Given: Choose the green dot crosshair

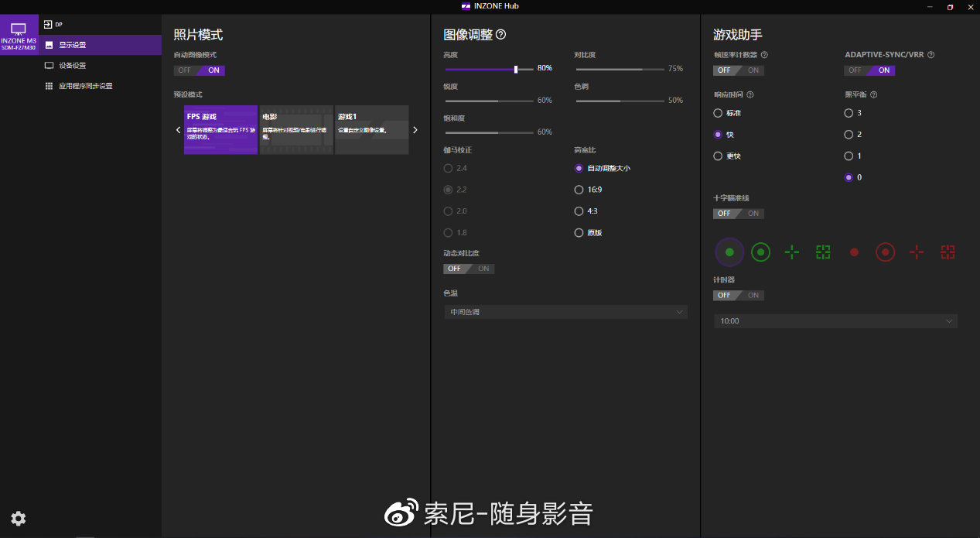Looking at the screenshot, I should (729, 252).
